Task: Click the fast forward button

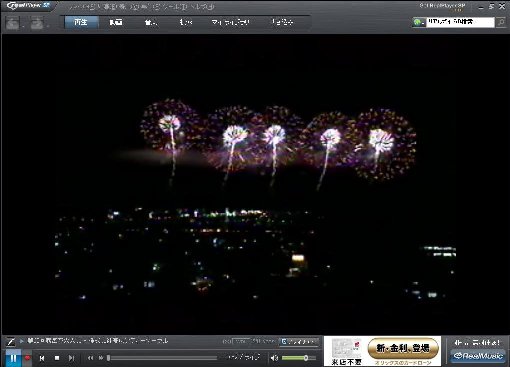Action: [x=101, y=358]
